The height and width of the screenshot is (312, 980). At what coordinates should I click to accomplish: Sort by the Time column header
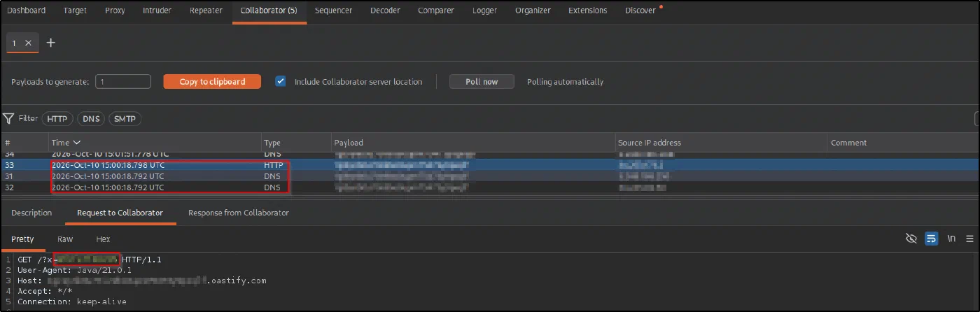pos(154,143)
